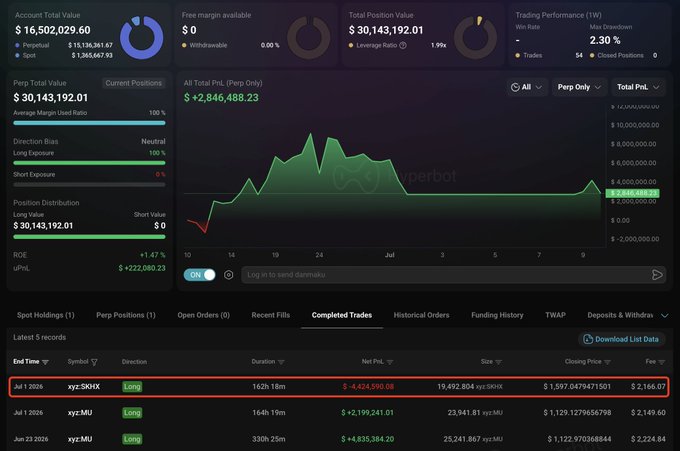680x451 pixels.
Task: Filter by Symbol funnel icon
Action: pos(94,362)
